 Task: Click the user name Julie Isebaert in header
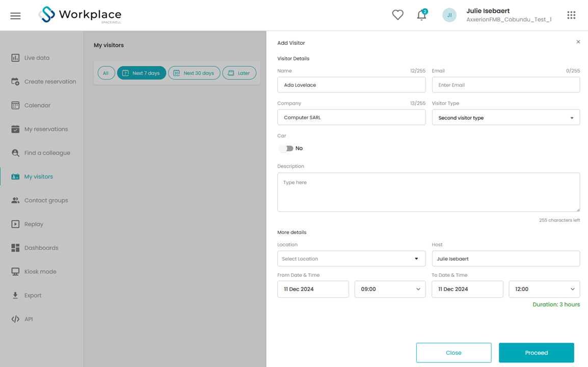click(488, 11)
